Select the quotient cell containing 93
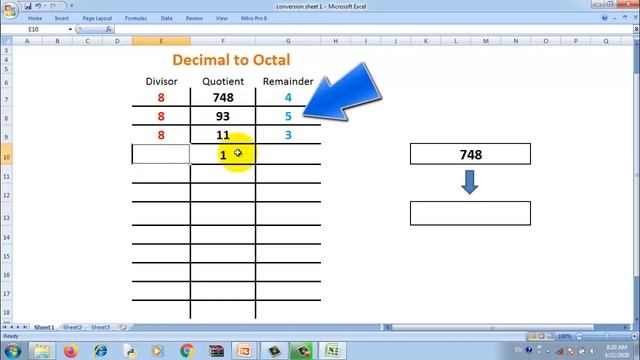The width and height of the screenshot is (640, 360). pyautogui.click(x=223, y=116)
